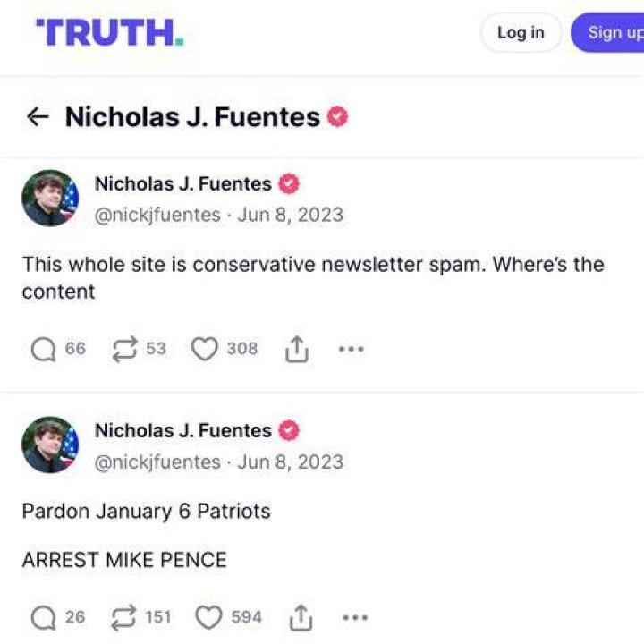Click the Sign up button

click(x=608, y=32)
